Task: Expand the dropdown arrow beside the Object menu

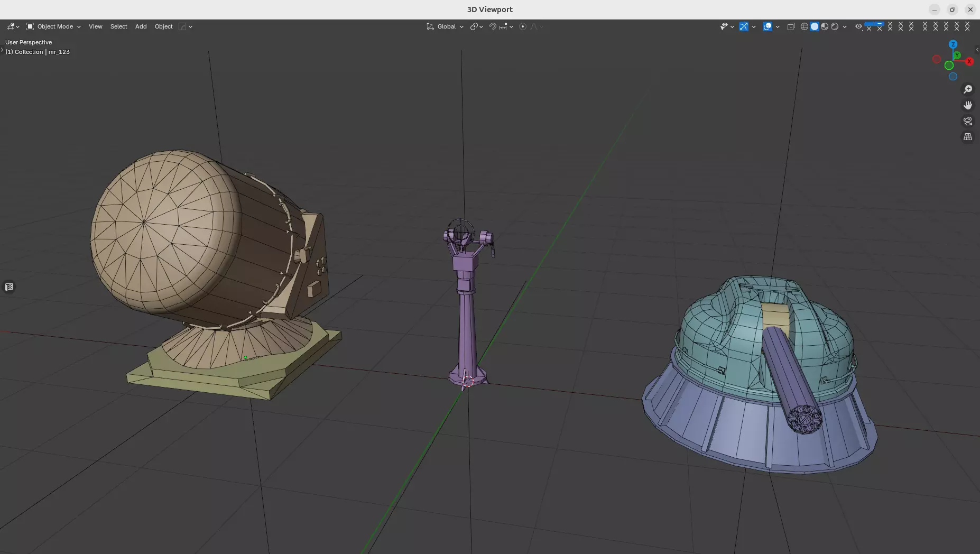Action: point(190,26)
